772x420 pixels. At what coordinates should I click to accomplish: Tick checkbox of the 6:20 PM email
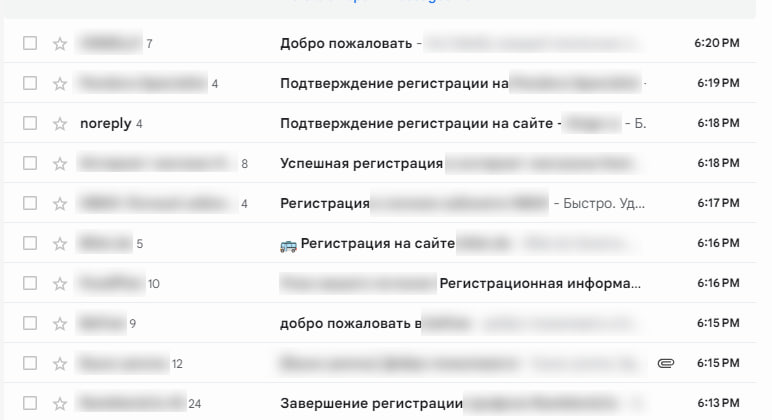pyautogui.click(x=30, y=43)
